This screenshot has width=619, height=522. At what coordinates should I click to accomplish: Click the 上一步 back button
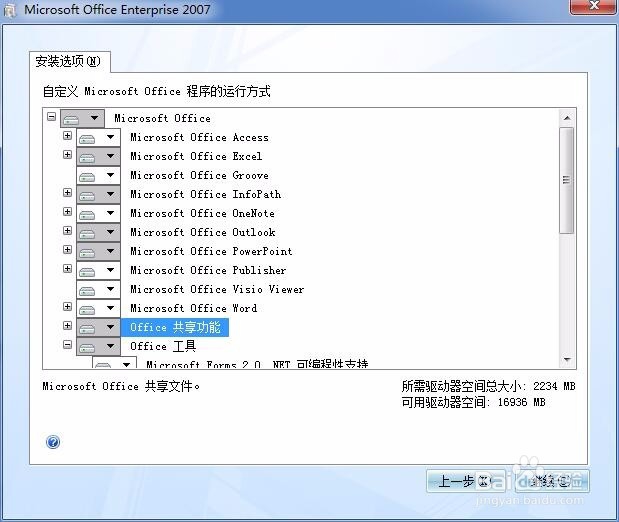pos(466,481)
